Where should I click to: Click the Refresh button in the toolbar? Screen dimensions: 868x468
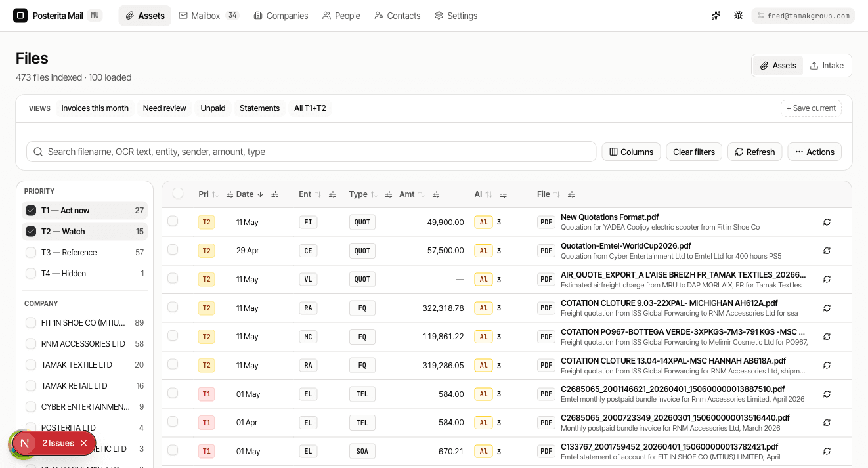pos(755,152)
